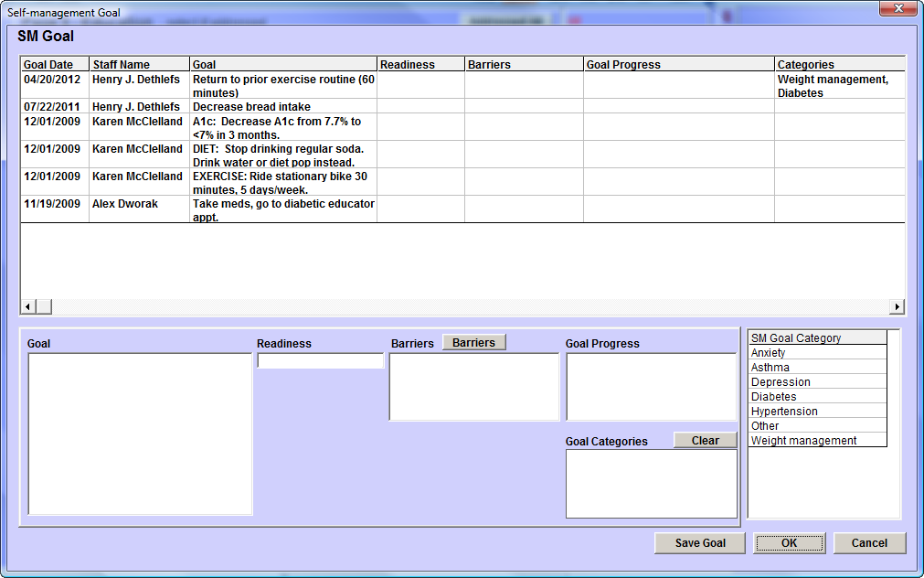924x578 pixels.
Task: Cancel the Self-management Goal dialog
Action: coord(869,543)
